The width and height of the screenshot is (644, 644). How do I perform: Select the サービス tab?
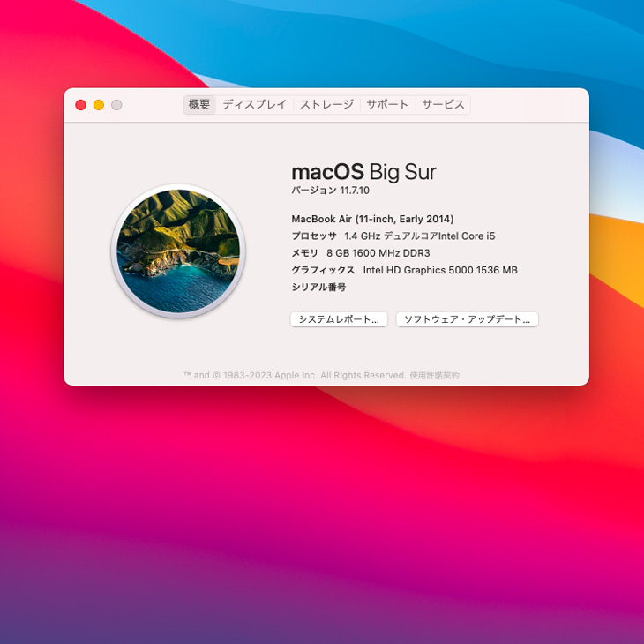(443, 105)
